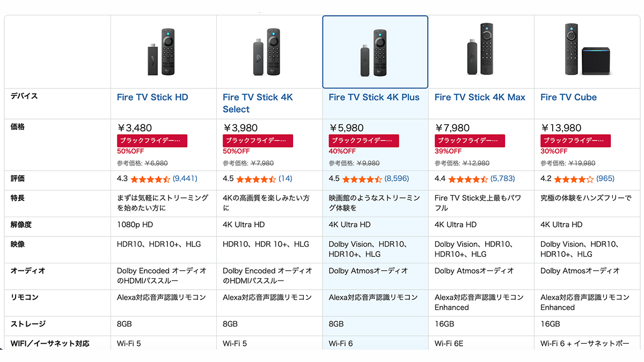Click star rating icons for Fire TV Stick HD
Screen dimensions: 644x362
(150, 179)
